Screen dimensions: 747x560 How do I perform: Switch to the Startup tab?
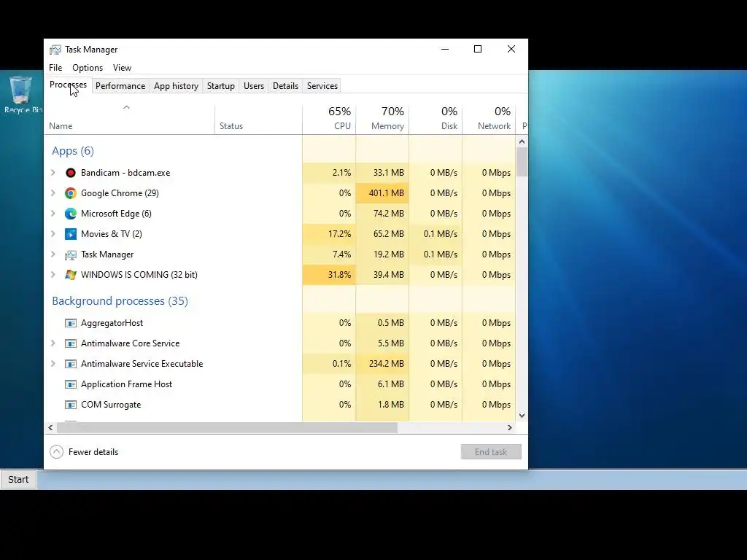pos(220,86)
